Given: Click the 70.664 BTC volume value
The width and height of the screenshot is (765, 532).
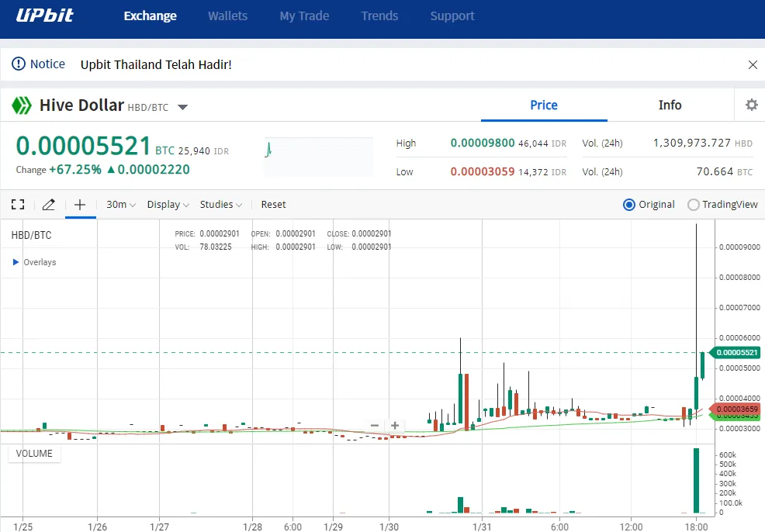Looking at the screenshot, I should (715, 171).
